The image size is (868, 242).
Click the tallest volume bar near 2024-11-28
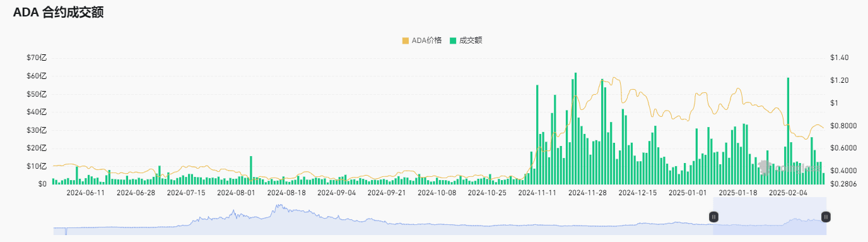pyautogui.click(x=575, y=128)
